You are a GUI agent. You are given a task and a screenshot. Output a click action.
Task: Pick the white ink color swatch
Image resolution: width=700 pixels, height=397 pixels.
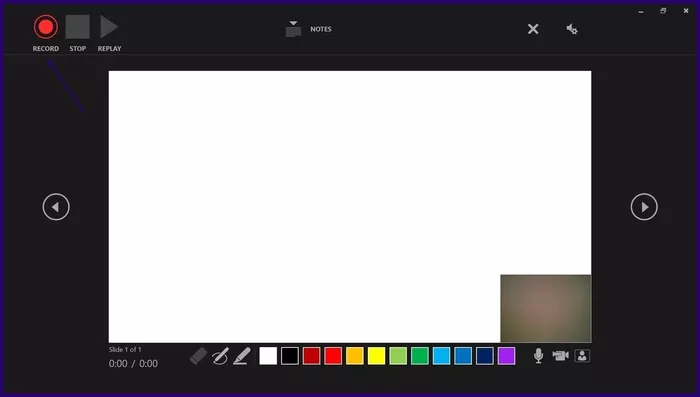click(268, 356)
